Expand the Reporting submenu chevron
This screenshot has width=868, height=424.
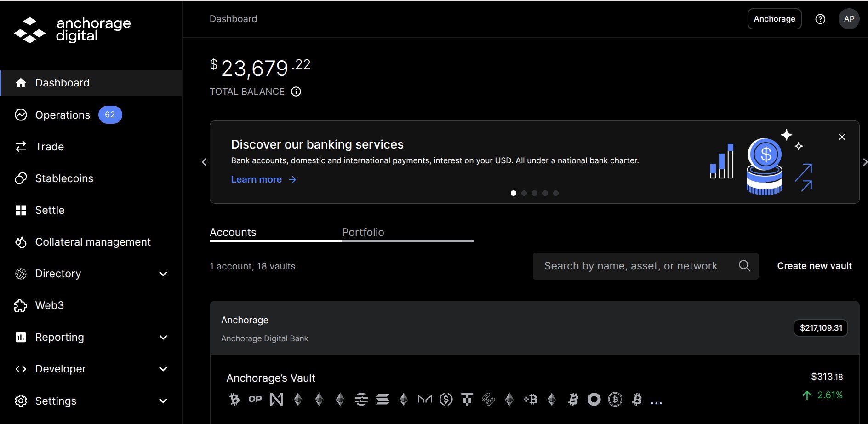tap(163, 338)
